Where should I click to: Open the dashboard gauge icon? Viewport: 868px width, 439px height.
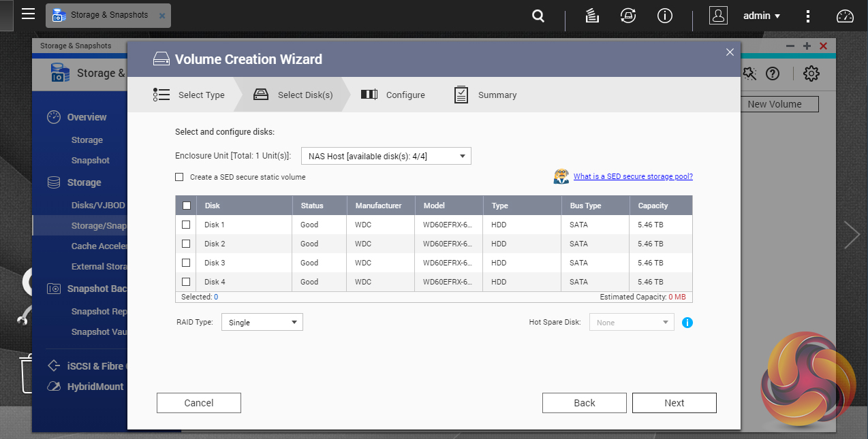[845, 16]
